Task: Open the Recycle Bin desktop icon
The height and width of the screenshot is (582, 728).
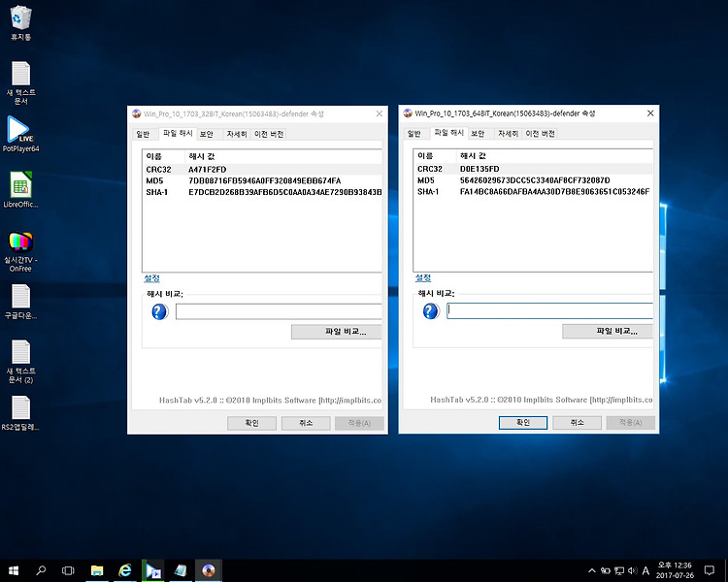Action: (x=20, y=22)
